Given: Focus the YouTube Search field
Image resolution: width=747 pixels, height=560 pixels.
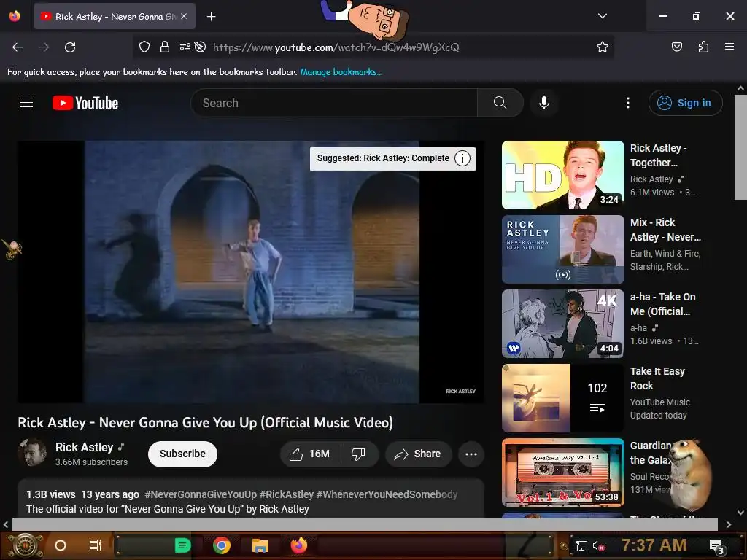Looking at the screenshot, I should (x=334, y=103).
